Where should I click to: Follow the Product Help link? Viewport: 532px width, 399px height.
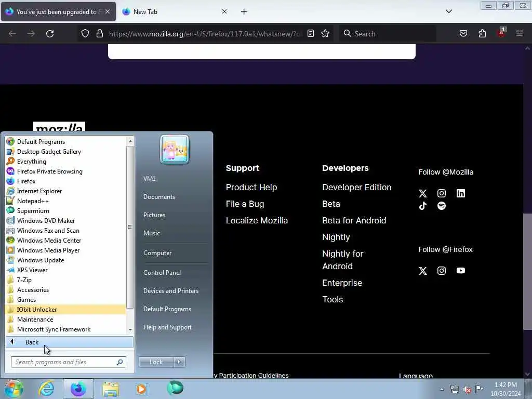tap(251, 187)
